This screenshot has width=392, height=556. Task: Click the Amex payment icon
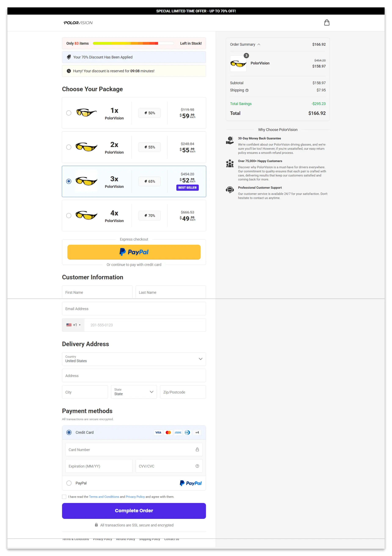178,432
